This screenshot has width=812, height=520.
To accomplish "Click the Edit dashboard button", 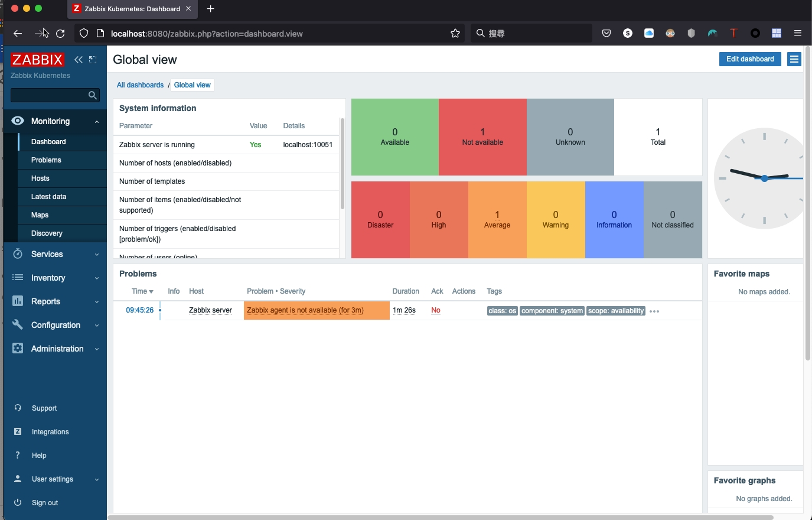I will 750,59.
